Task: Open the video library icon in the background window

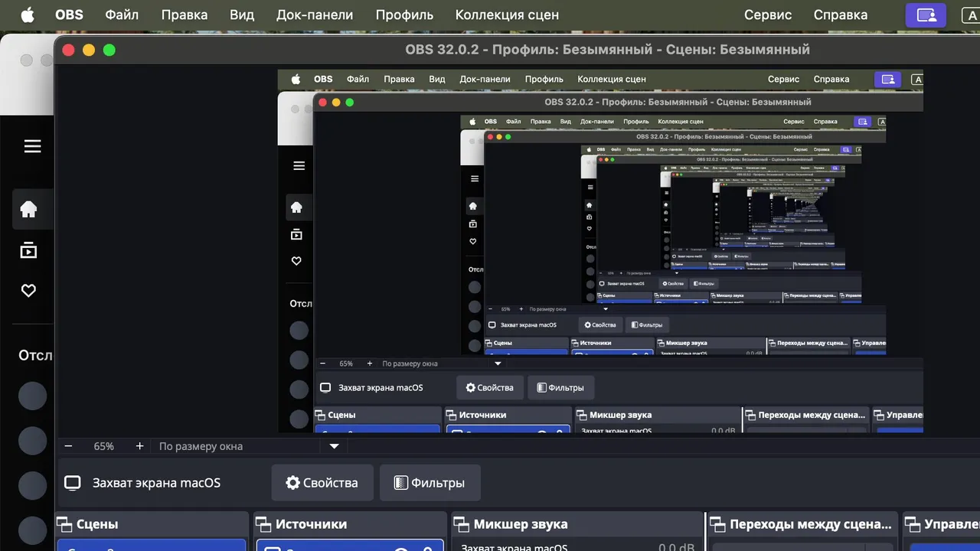Action: click(28, 250)
